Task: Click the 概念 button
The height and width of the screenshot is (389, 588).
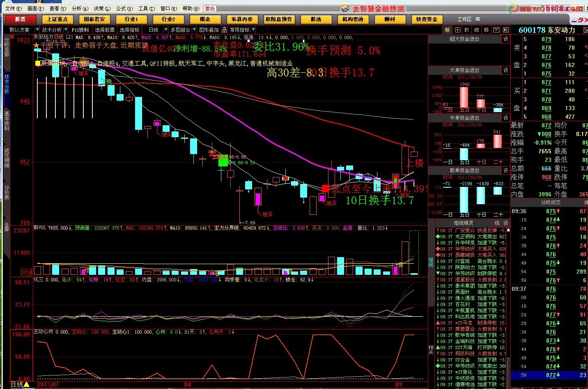Action: coord(205,19)
